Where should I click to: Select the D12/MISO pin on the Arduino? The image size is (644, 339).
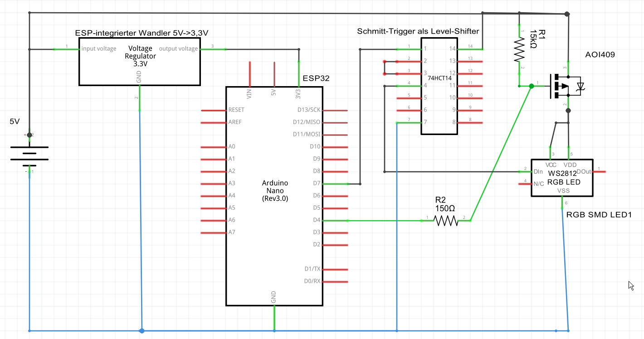[335, 122]
